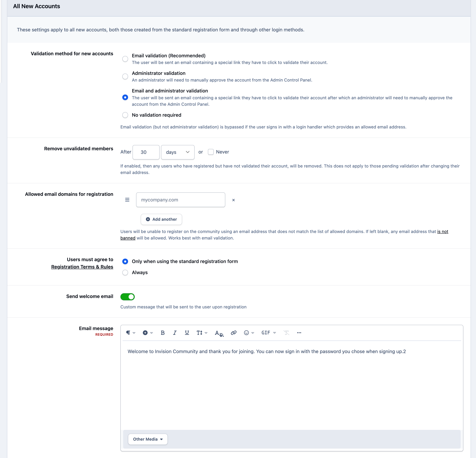Click the 'Allowed email domains for registration' label
This screenshot has height=458, width=476.
[69, 194]
